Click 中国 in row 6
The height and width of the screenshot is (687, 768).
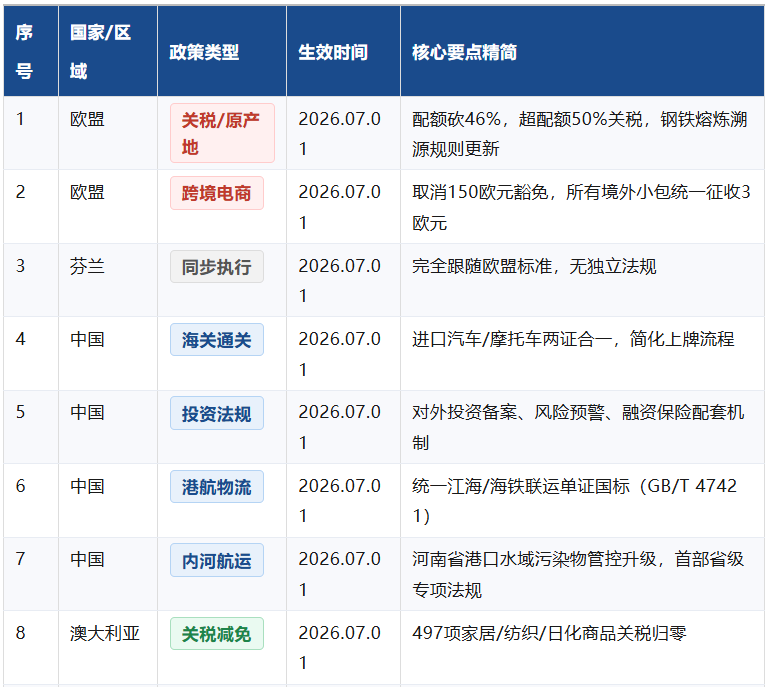87,486
